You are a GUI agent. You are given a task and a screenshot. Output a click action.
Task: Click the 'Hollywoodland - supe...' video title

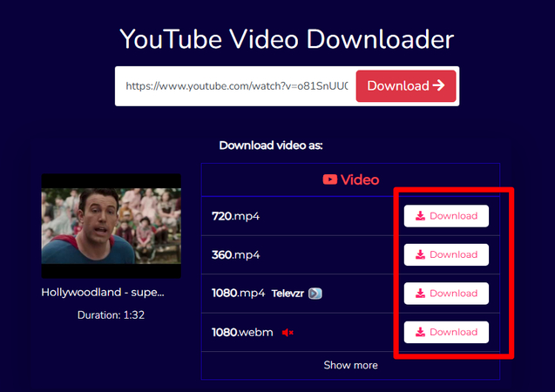click(x=103, y=292)
